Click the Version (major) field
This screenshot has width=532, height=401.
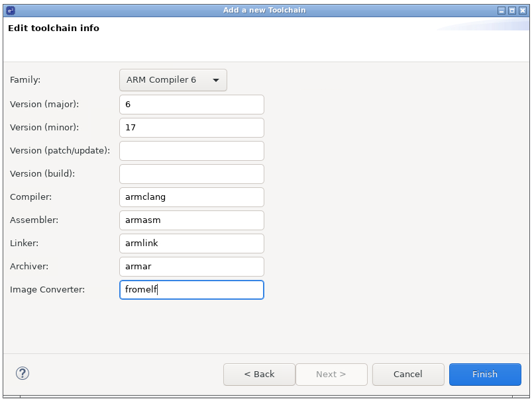tap(191, 105)
